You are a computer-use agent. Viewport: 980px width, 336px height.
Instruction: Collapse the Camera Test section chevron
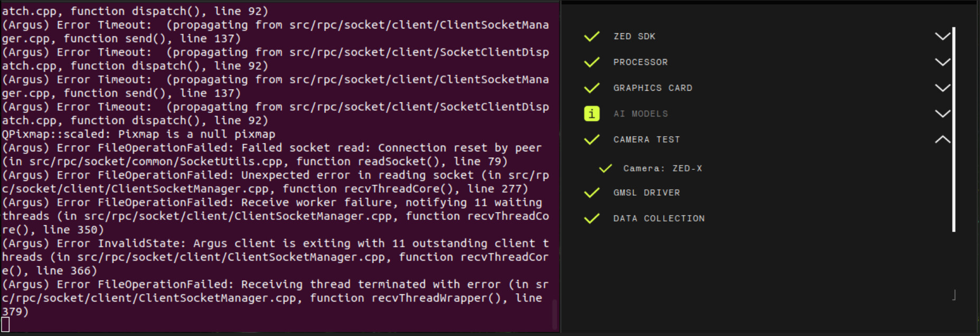(x=943, y=140)
